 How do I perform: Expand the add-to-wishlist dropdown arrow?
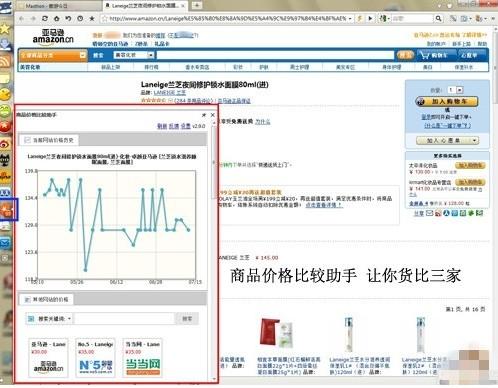click(474, 141)
